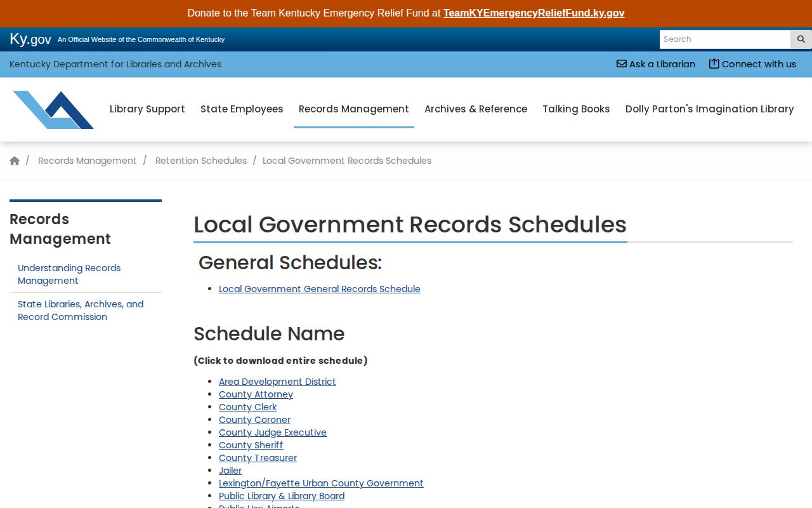Download County Treasurer schedule
The image size is (812, 508).
(258, 458)
